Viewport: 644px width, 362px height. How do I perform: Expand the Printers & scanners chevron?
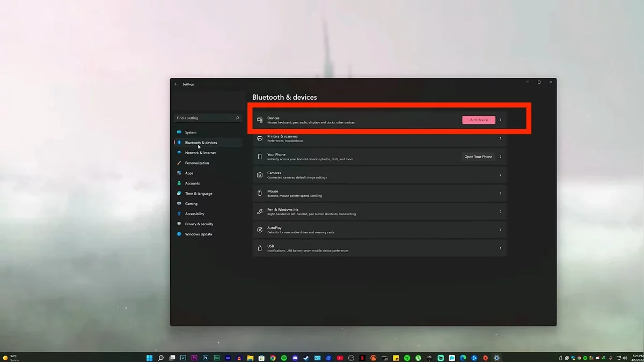500,138
